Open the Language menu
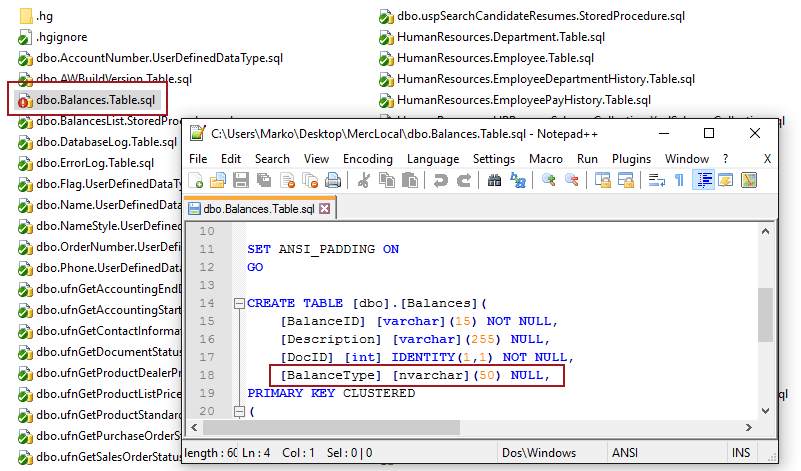 [x=433, y=159]
